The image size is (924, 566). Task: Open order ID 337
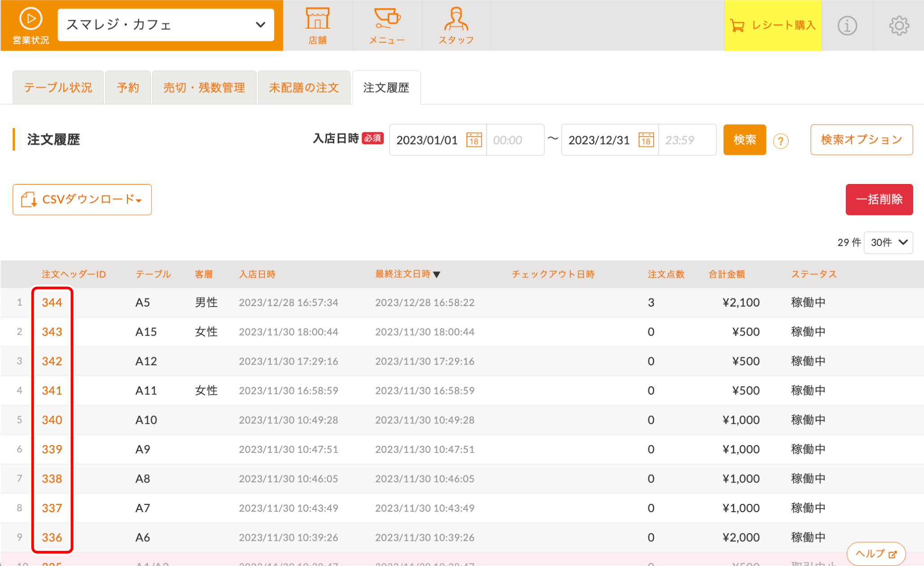[x=52, y=508]
